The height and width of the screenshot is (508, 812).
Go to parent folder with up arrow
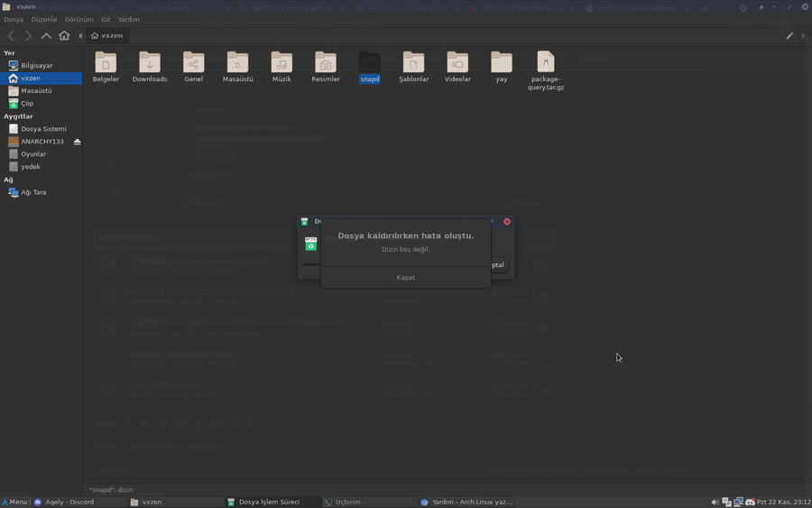46,36
